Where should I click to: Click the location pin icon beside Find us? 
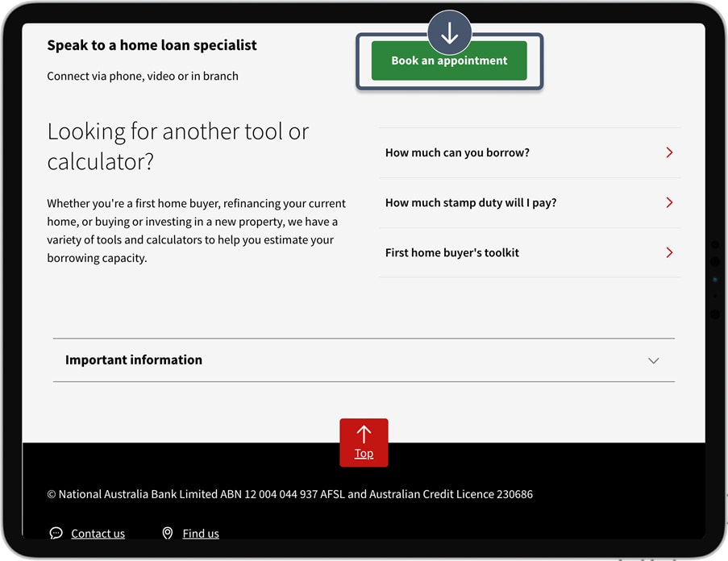tap(168, 534)
